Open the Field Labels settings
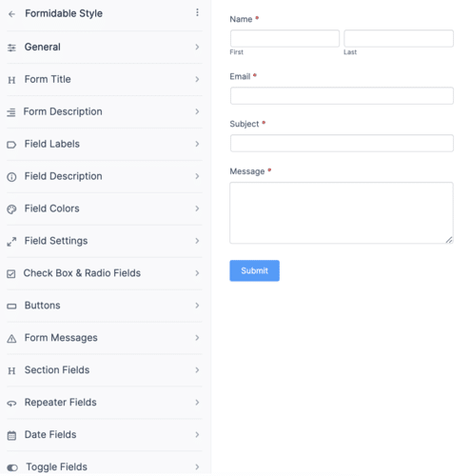Image resolution: width=470 pixels, height=476 pixels. [x=105, y=144]
